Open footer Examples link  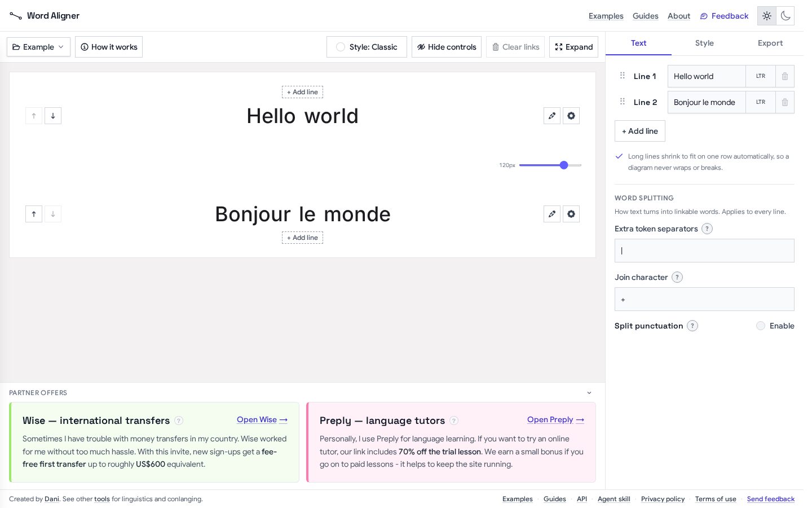click(x=518, y=499)
